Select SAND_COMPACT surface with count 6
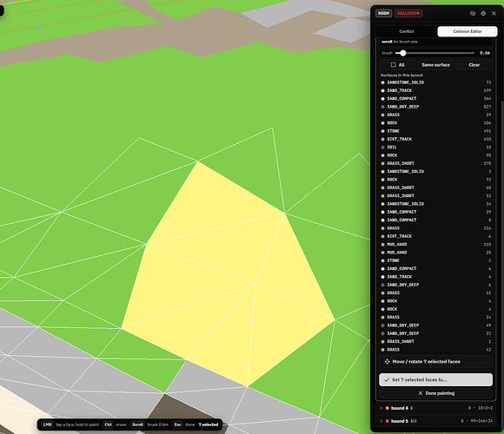Image resolution: width=504 pixels, height=434 pixels. coord(435,269)
